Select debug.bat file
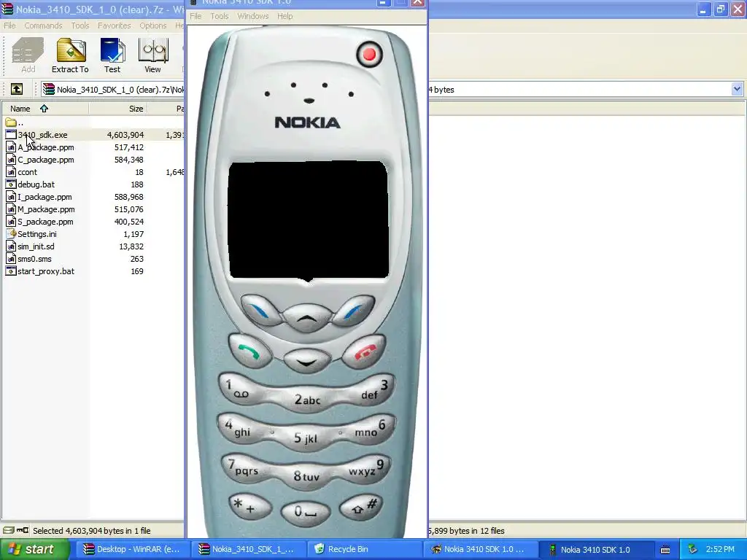The height and width of the screenshot is (560, 747). (x=30, y=184)
